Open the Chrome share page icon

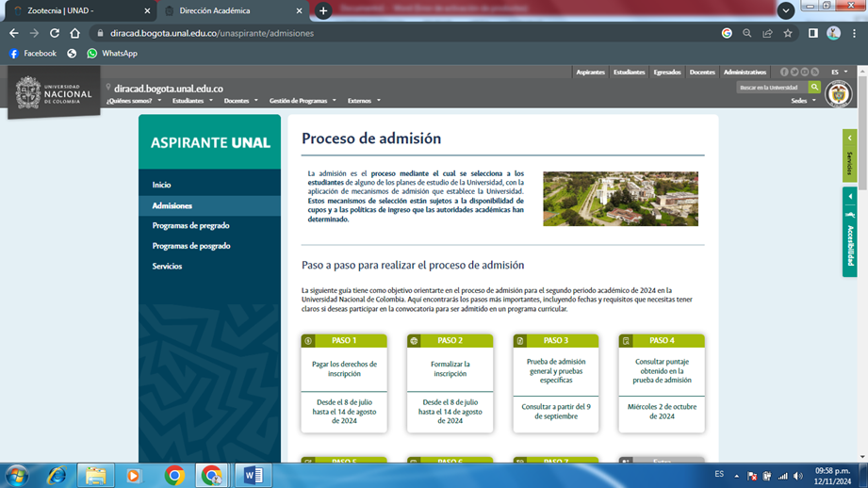767,33
